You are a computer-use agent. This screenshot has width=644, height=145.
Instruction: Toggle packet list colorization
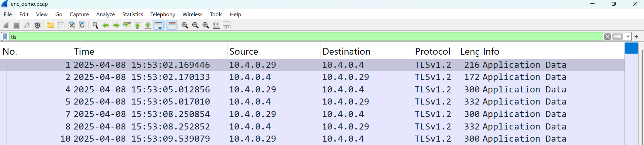point(172,25)
